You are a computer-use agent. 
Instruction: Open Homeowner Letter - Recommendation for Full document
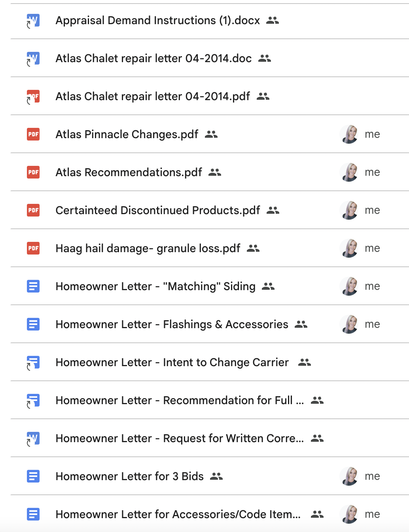[x=179, y=400]
